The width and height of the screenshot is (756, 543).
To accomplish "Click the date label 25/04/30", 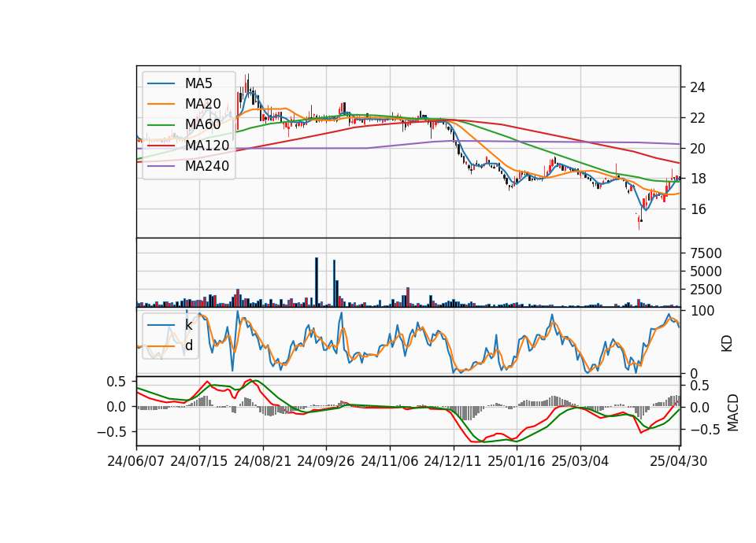I will 679,462.
